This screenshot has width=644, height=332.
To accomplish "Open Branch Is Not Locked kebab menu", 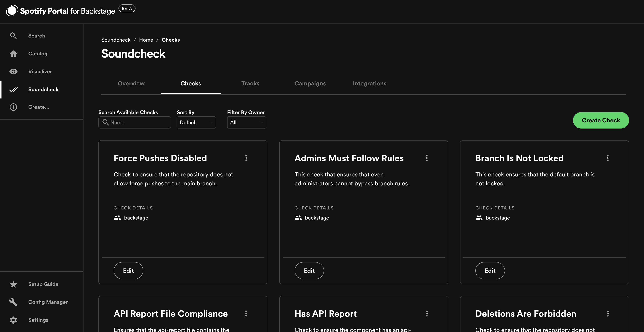I will [608, 158].
